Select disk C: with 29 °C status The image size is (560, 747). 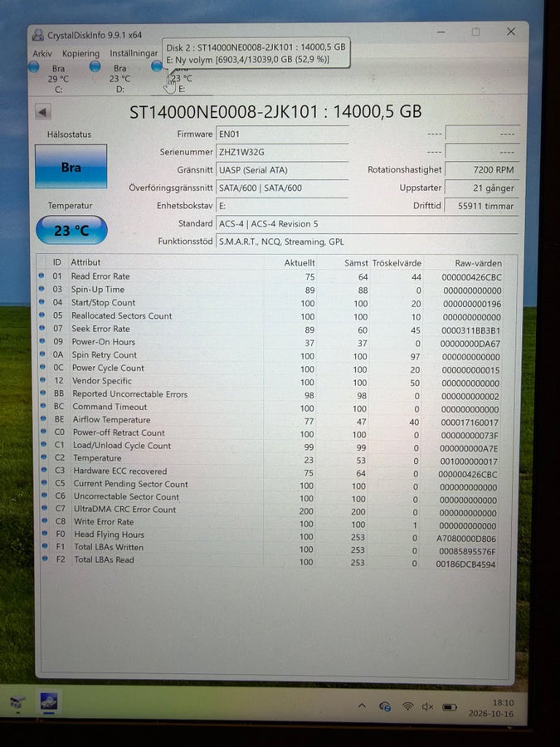pyautogui.click(x=58, y=79)
